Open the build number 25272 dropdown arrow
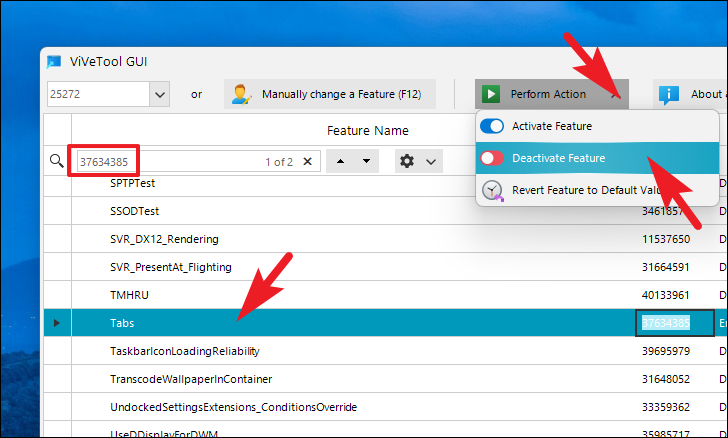 (x=160, y=94)
